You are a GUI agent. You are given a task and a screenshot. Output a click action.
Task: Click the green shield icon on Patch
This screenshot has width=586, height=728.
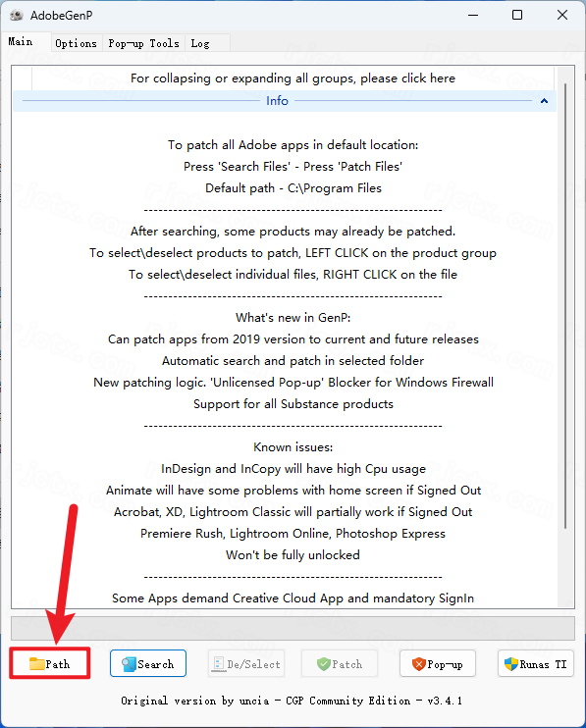323,664
